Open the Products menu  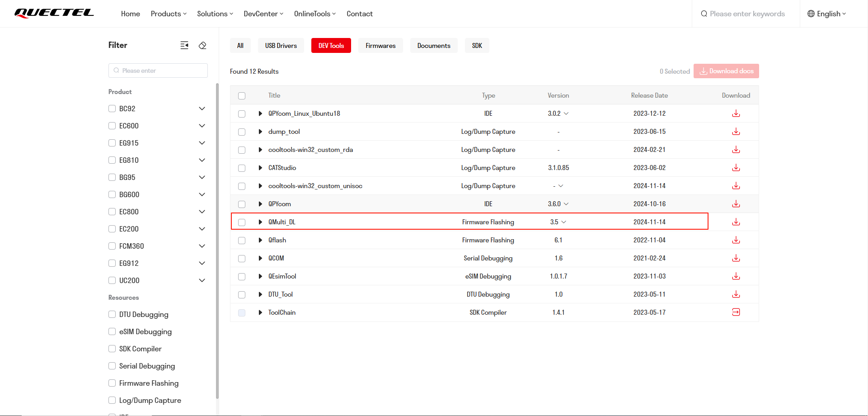pyautogui.click(x=169, y=14)
